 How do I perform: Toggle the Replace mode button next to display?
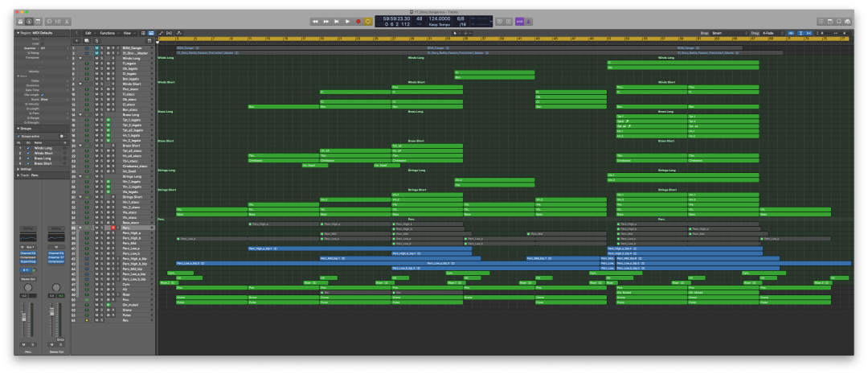499,21
